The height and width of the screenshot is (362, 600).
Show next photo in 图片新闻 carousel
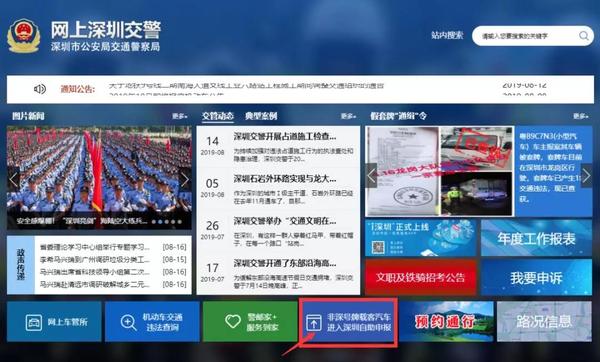184,179
